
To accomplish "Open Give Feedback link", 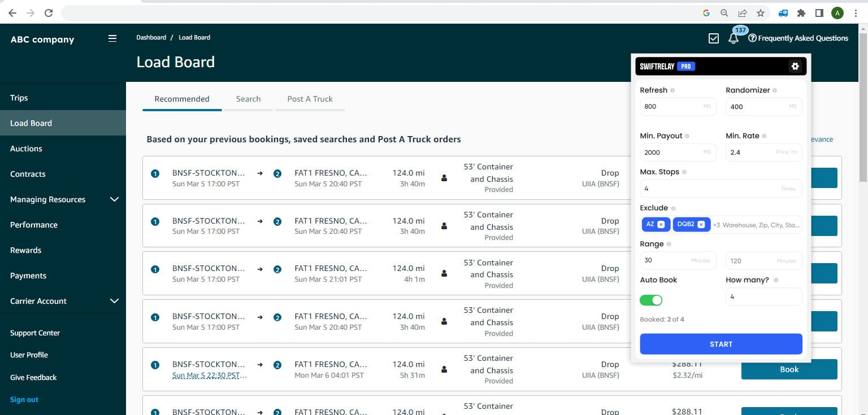I will (x=33, y=377).
